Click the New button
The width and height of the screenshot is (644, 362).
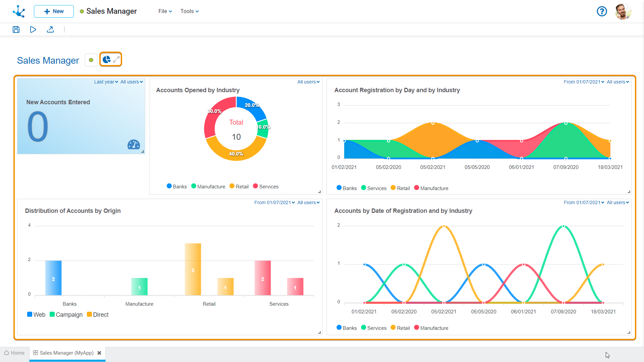[x=54, y=11]
